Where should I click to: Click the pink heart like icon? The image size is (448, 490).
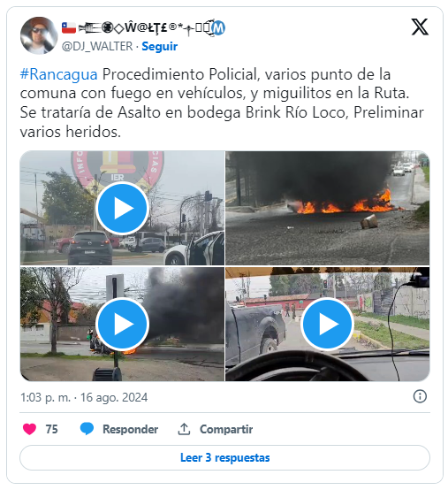tap(30, 429)
